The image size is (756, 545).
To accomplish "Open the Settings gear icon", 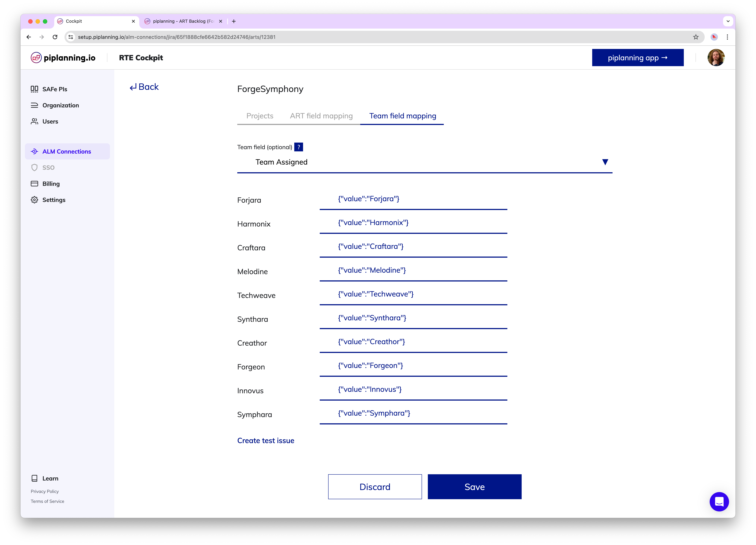I will tap(34, 200).
